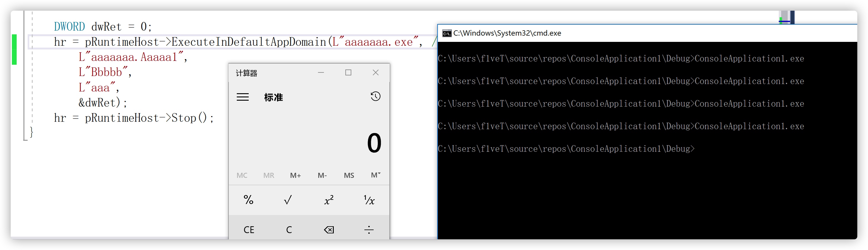The width and height of the screenshot is (868, 250).
Task: Click the M+ memory add button
Action: [x=295, y=175]
